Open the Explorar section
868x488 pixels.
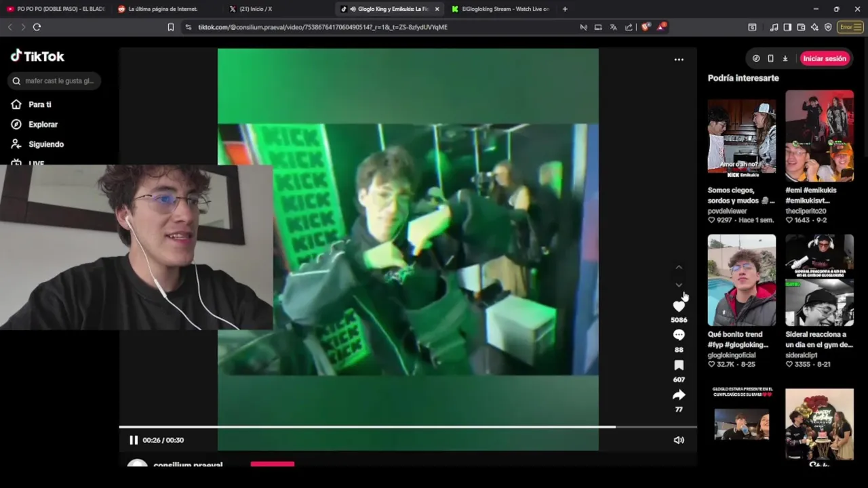coord(35,124)
